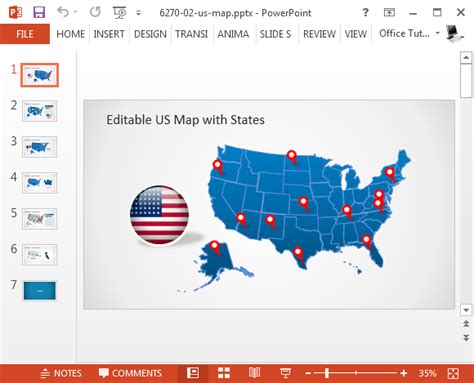Toggle the COMMENTS pane in status bar
The image size is (474, 383).
click(x=130, y=373)
